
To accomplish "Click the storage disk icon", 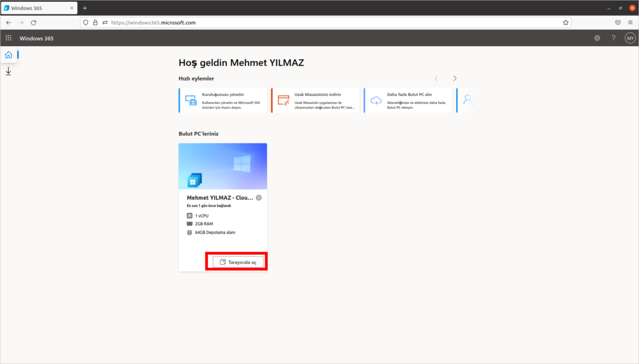I will pos(190,232).
